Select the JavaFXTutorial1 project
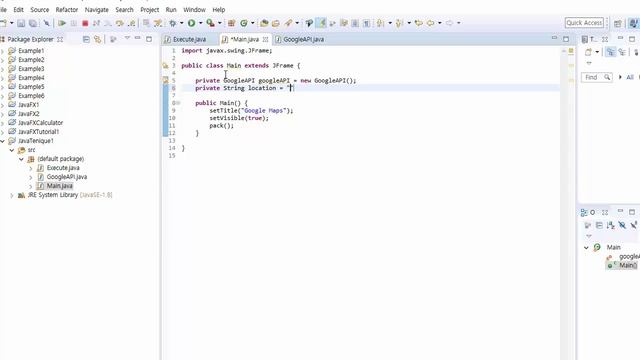640x360 pixels. point(38,131)
